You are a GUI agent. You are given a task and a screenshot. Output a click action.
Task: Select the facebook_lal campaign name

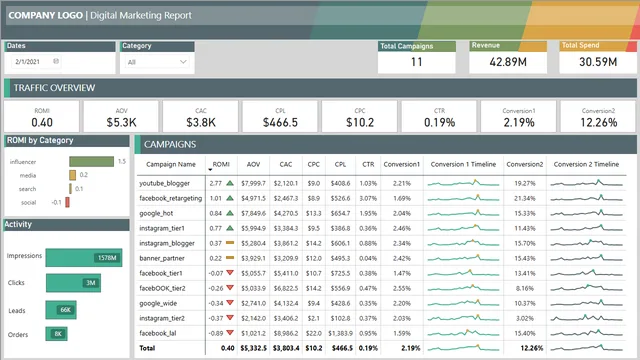(x=158, y=333)
